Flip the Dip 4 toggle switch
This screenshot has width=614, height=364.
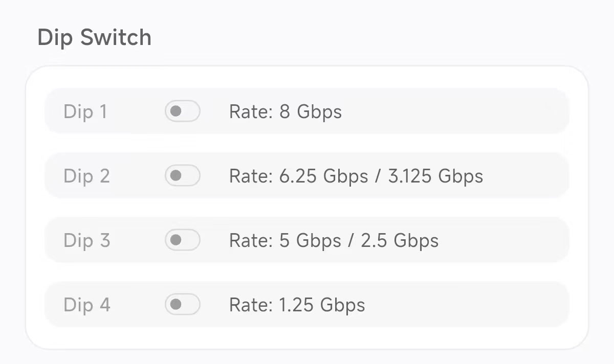(182, 305)
